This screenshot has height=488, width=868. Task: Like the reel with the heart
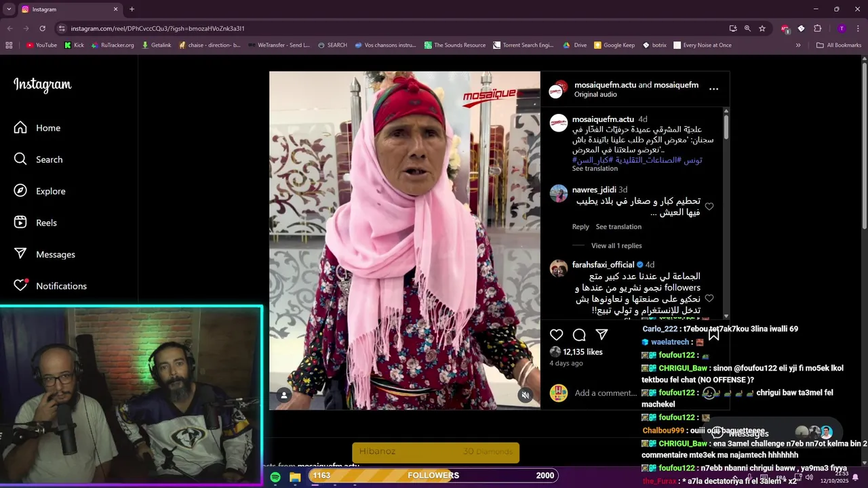click(x=557, y=335)
